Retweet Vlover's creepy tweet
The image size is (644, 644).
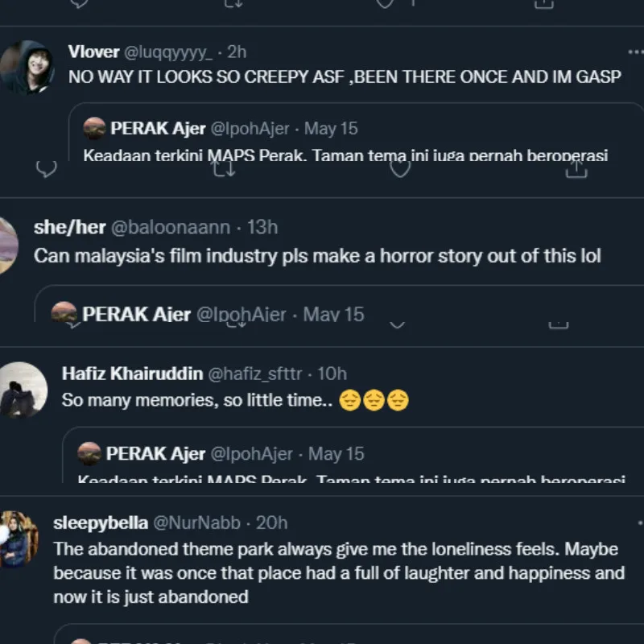[x=223, y=168]
